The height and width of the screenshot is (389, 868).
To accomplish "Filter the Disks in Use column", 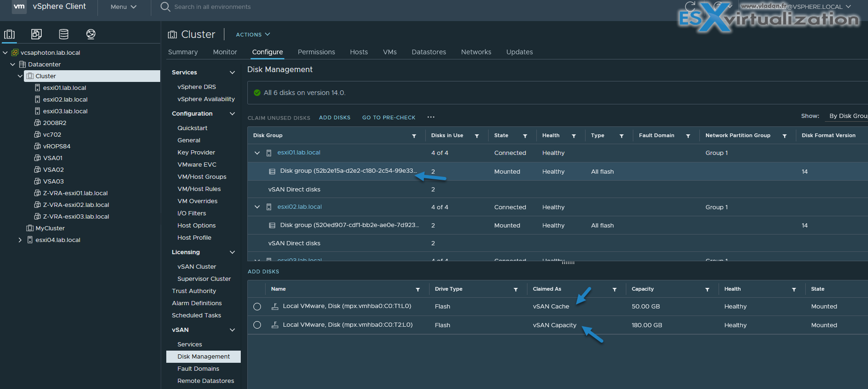I will click(477, 136).
